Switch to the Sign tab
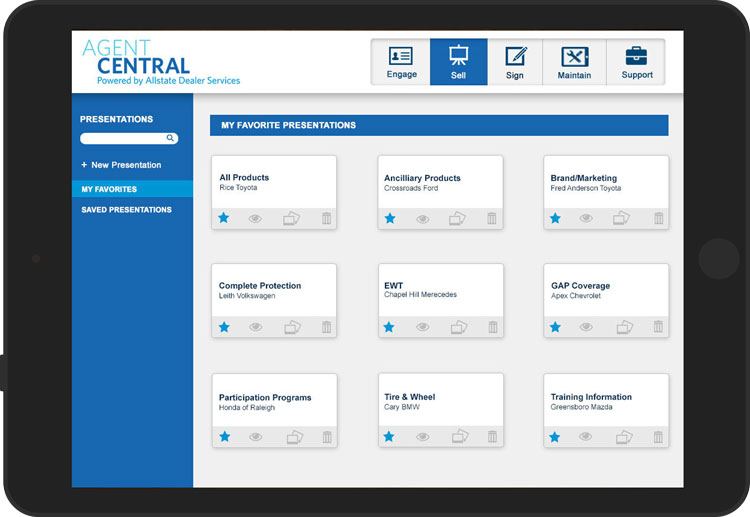The width and height of the screenshot is (750, 517). pos(515,62)
